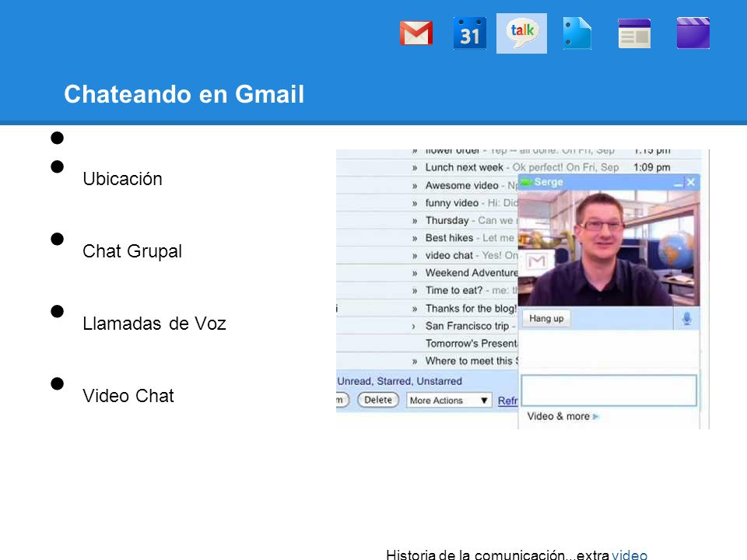
Task: Open the Google Sites icon
Action: (634, 33)
